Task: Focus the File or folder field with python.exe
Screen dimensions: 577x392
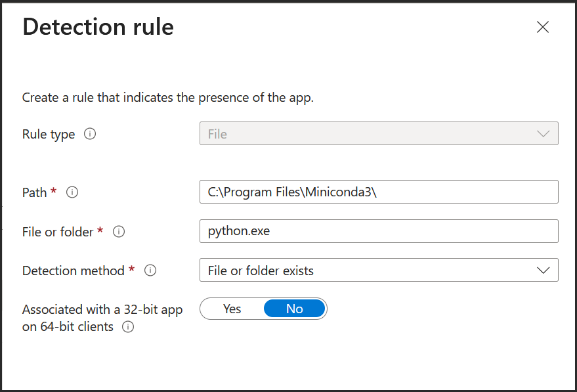Action: (x=379, y=231)
